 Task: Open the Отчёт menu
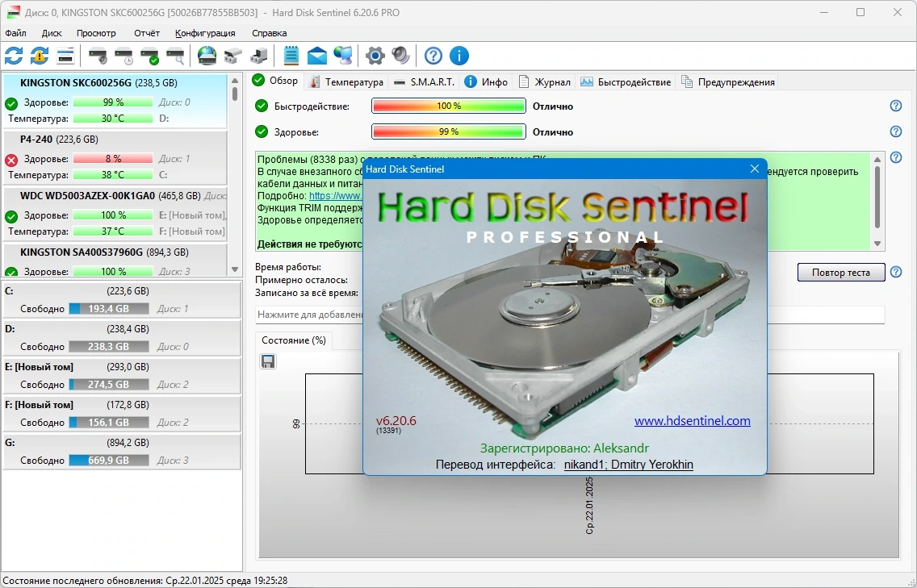(147, 33)
